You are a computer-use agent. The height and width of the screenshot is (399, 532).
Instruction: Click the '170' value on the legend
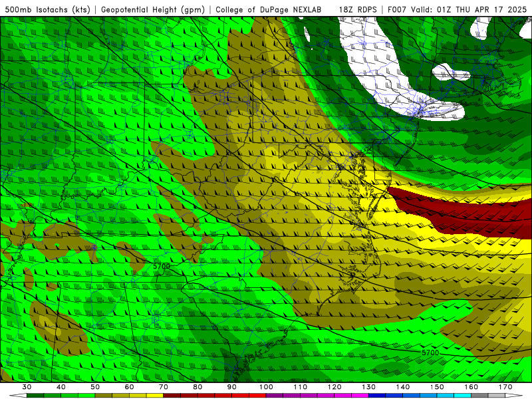tap(505, 387)
